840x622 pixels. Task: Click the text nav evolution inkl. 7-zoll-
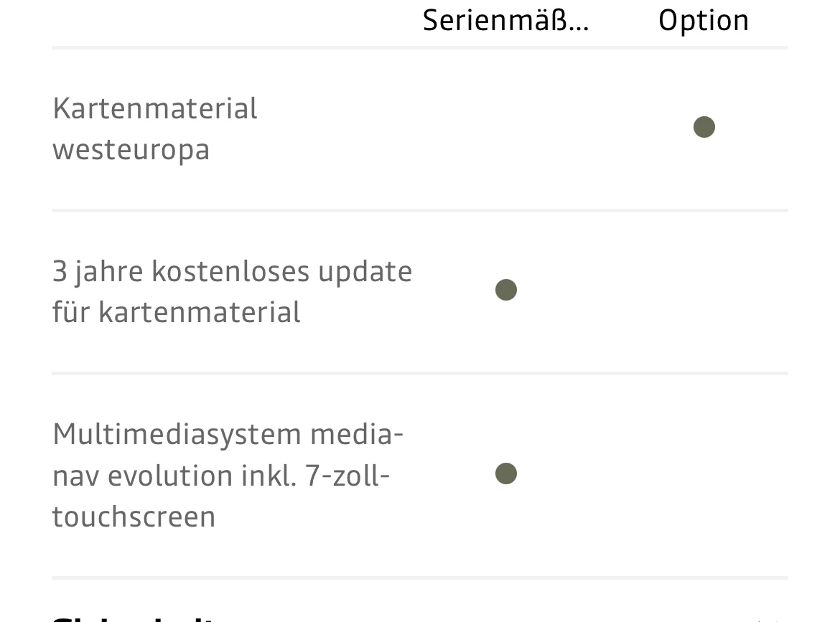(220, 476)
